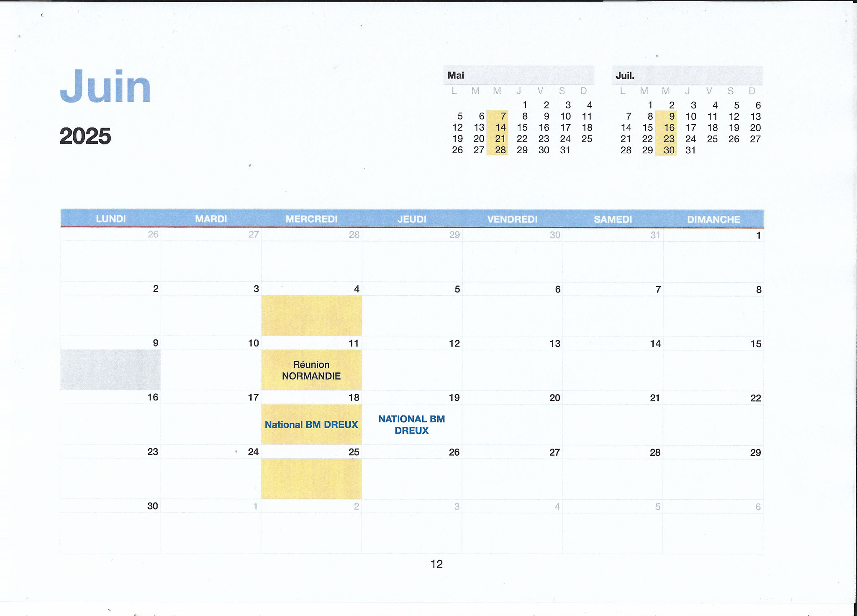This screenshot has width=857, height=616.
Task: Click highlighted 21 in the Mai mini calendar
Action: (x=501, y=139)
